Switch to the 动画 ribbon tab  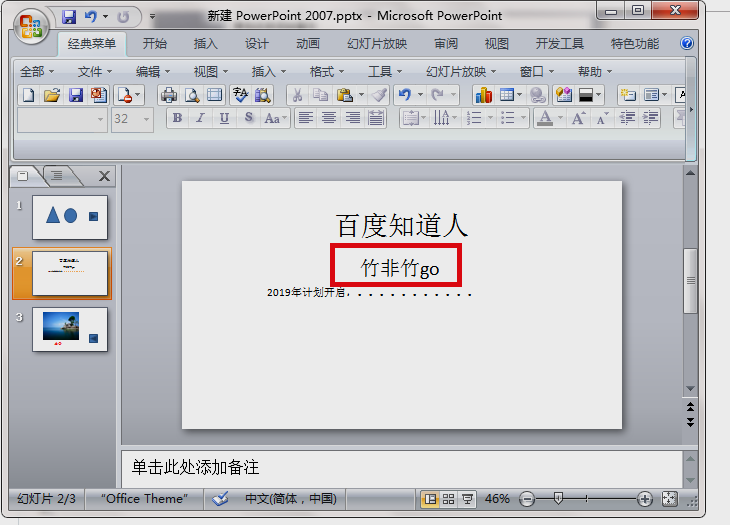coord(308,44)
